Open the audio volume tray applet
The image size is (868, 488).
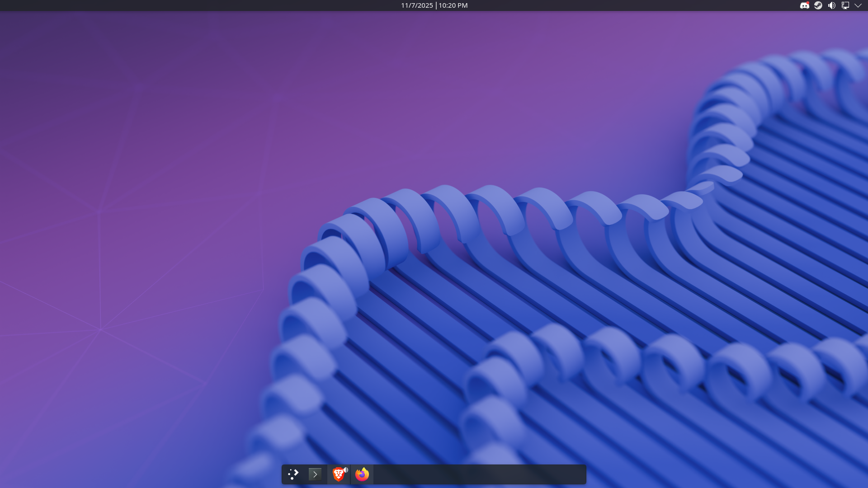(x=831, y=5)
